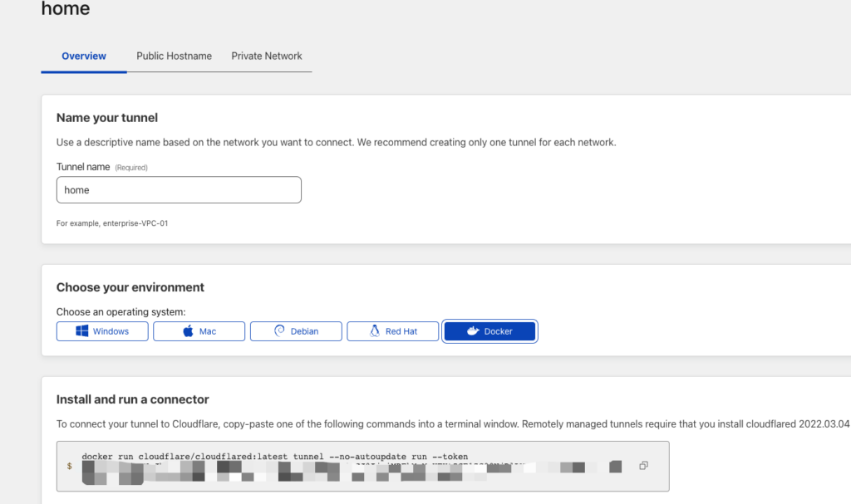This screenshot has height=504, width=851.
Task: Click the Apple logo on Mac option
Action: (188, 331)
